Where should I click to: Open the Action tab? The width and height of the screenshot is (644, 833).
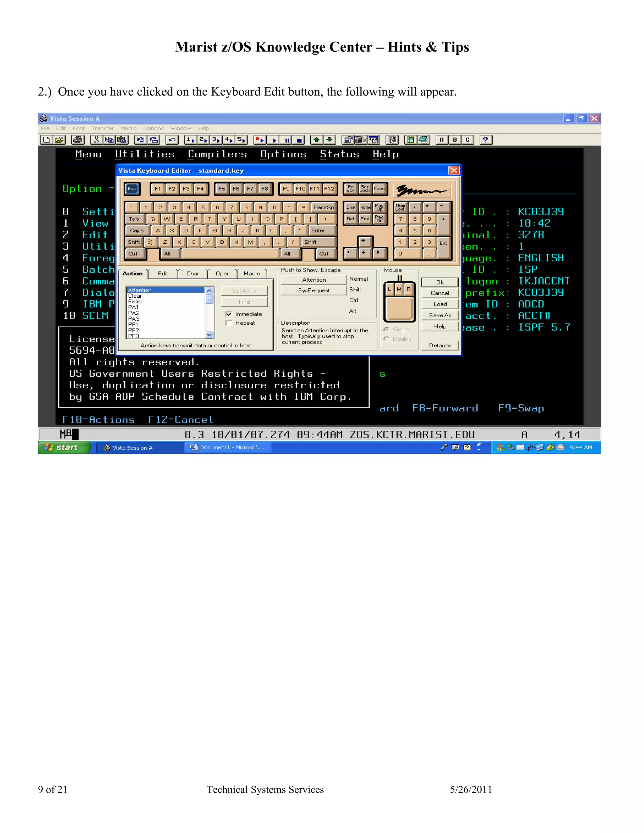(x=132, y=274)
